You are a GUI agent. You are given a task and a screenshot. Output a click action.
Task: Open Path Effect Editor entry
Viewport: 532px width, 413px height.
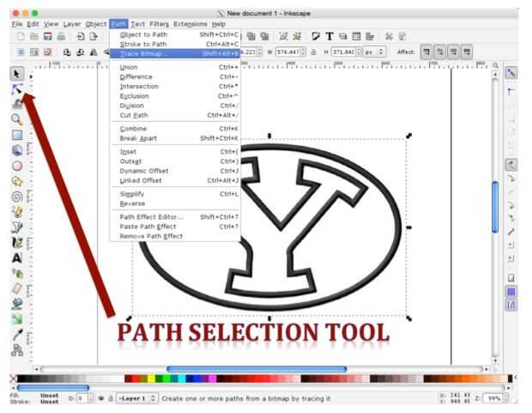click(175, 216)
